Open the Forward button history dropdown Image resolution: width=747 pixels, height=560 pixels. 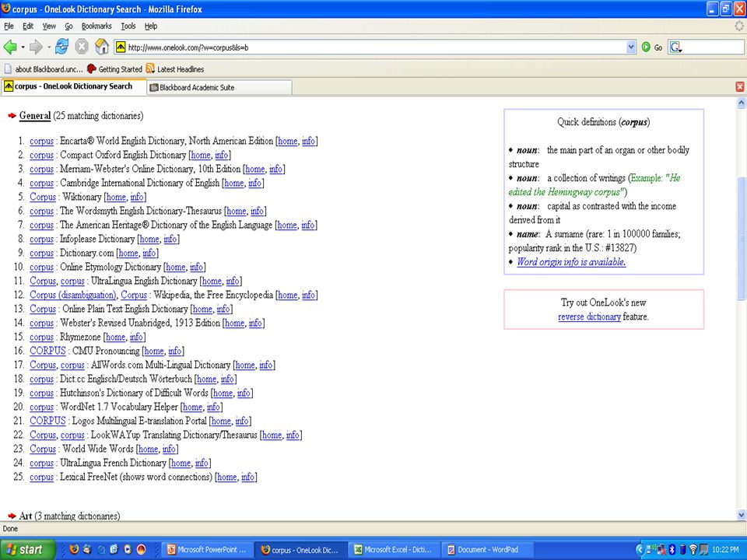tap(48, 47)
